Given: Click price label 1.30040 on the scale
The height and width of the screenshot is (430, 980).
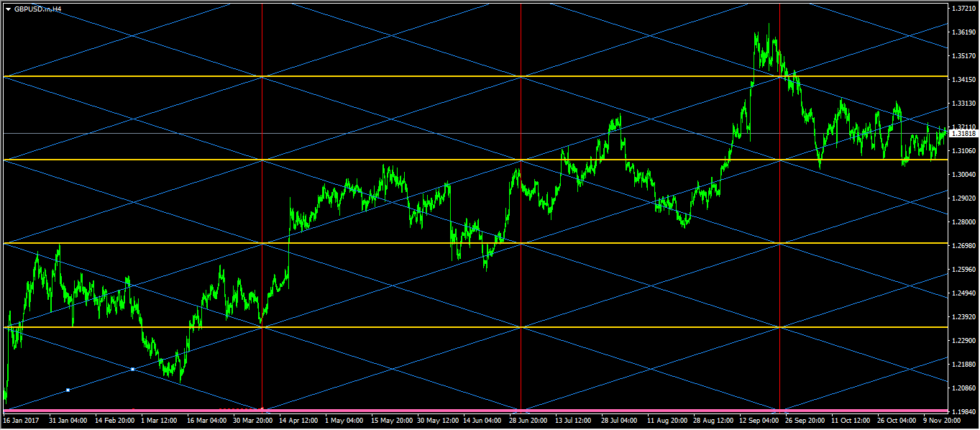Looking at the screenshot, I should click(962, 174).
